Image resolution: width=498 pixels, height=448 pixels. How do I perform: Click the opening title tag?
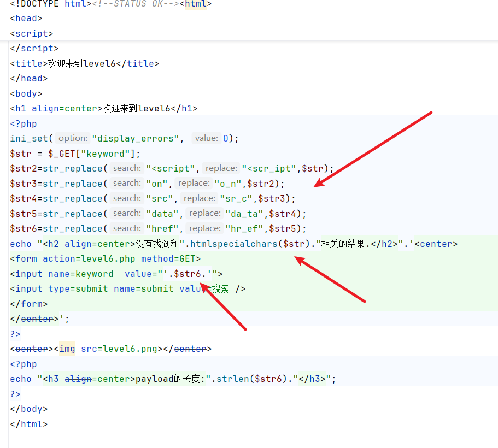click(29, 63)
